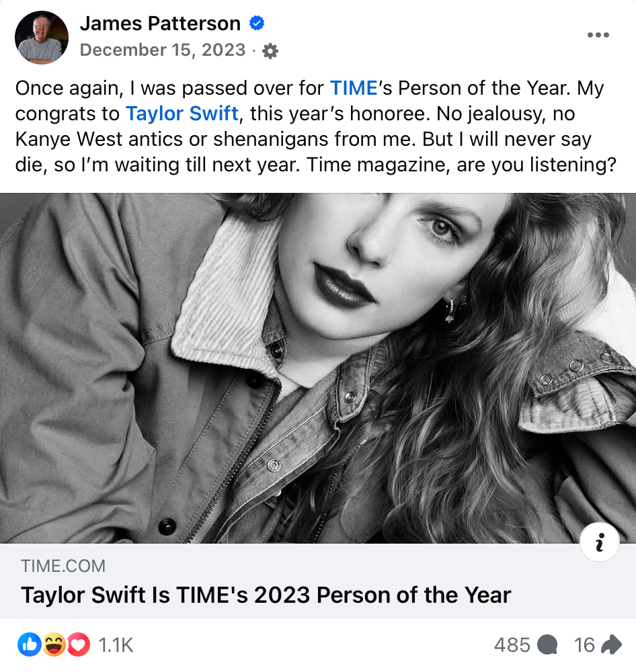
Task: Click the 485 comments count
Action: (512, 646)
